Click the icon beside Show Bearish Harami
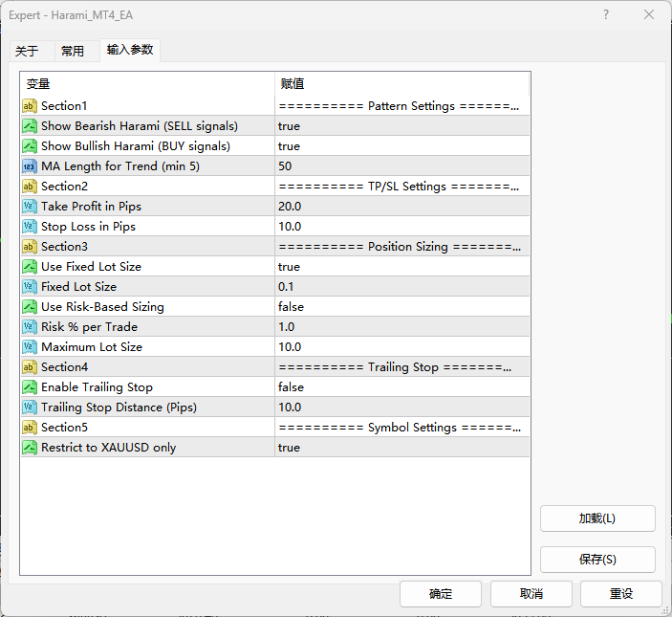Screen dimensions: 672x617 click(x=30, y=126)
